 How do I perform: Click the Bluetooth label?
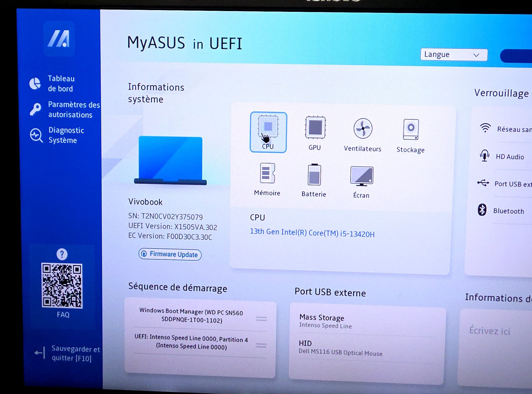509,211
